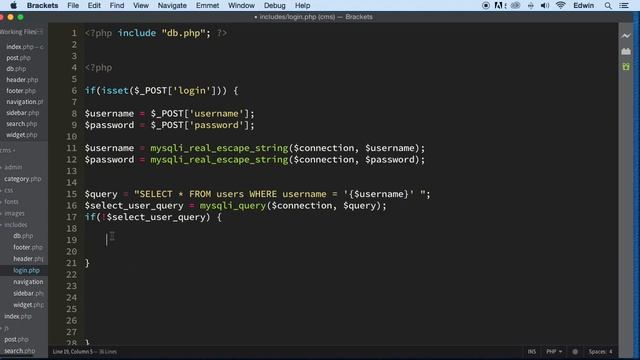Click the Adobe icon in menu bar

[499, 5]
